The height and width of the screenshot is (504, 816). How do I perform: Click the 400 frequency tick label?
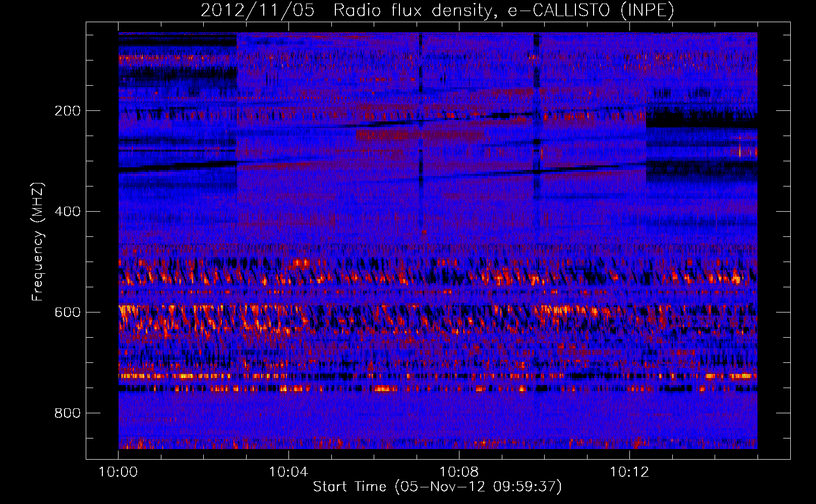tap(68, 212)
